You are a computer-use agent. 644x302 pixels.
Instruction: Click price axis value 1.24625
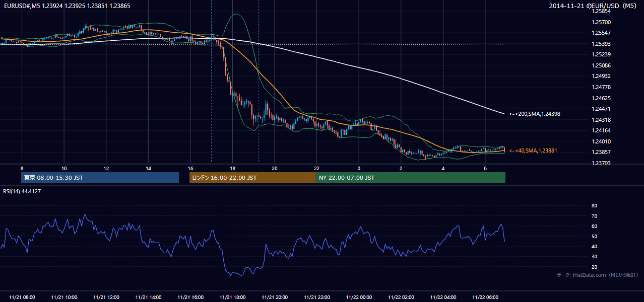tap(601, 98)
